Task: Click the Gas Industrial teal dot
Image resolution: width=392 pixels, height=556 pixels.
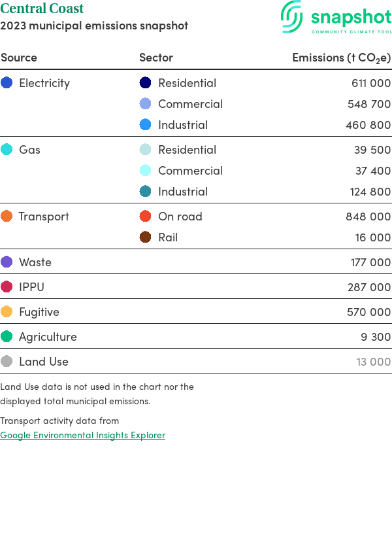Action: [x=146, y=192]
